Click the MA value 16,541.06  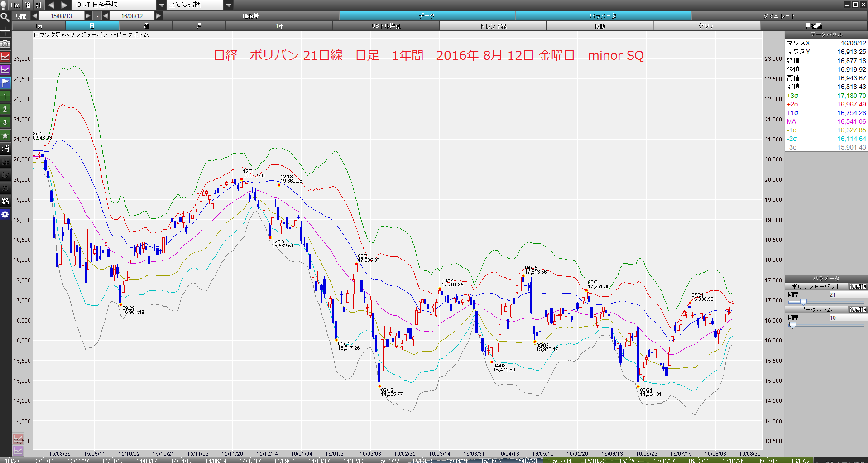[851, 121]
